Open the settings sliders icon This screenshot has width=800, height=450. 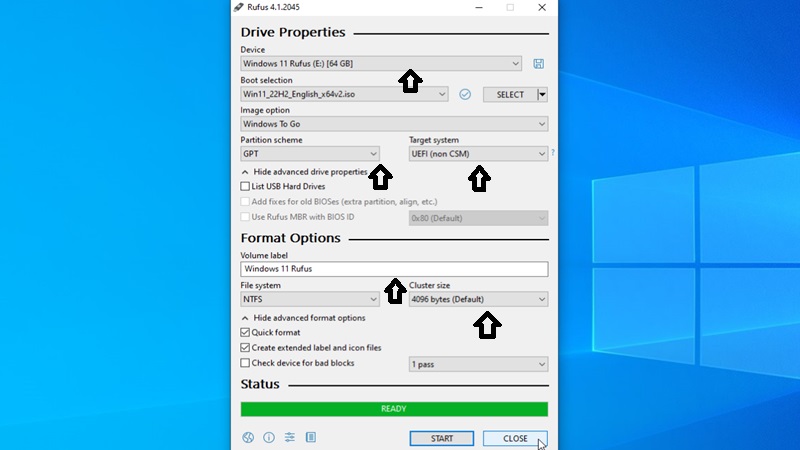(x=290, y=437)
